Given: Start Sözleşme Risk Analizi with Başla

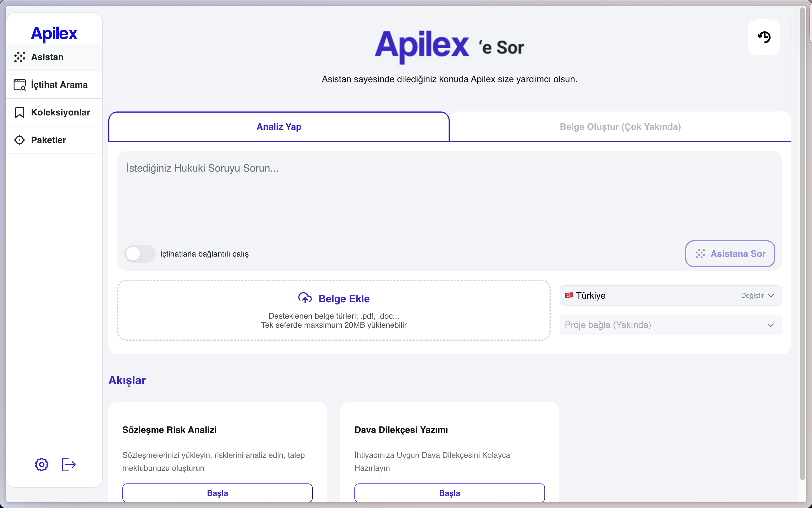Looking at the screenshot, I should click(x=217, y=493).
